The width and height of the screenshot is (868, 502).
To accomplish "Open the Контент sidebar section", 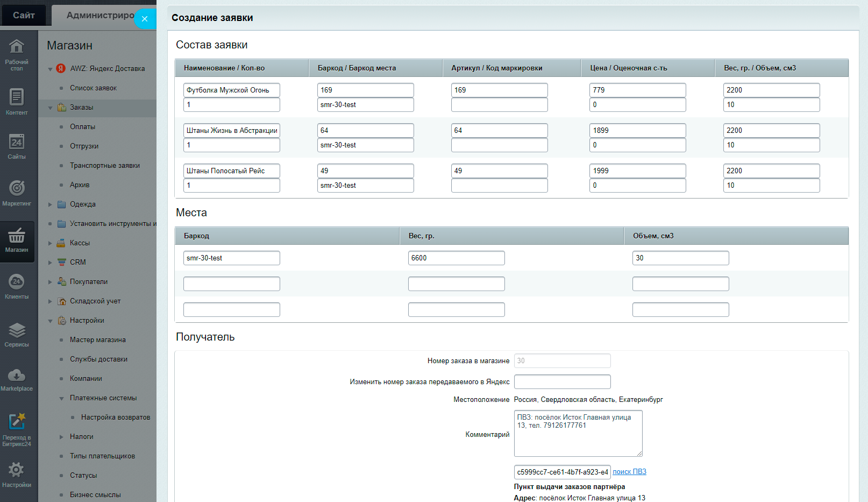I will 17,101.
